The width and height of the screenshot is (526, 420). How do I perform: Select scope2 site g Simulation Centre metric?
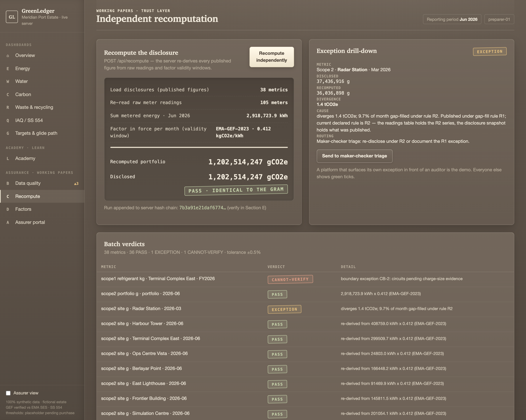click(x=145, y=413)
